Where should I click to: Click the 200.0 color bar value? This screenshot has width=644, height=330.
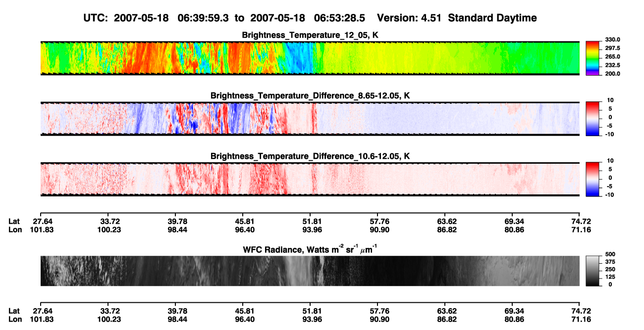tap(613, 74)
